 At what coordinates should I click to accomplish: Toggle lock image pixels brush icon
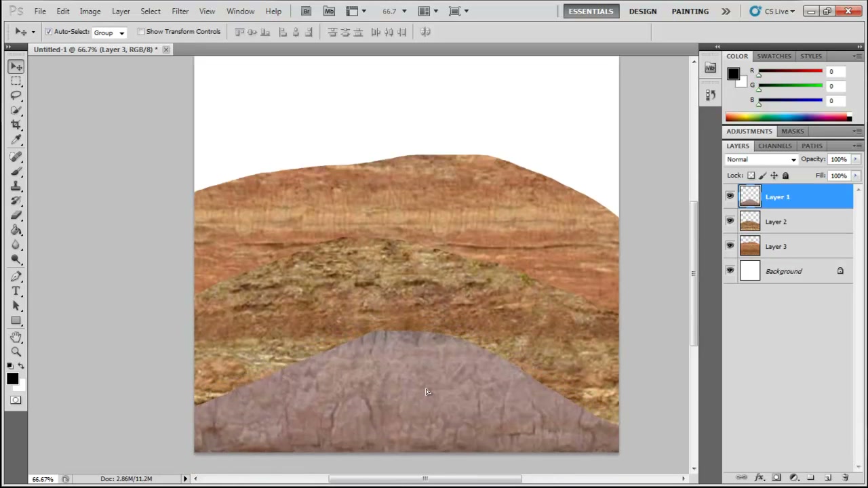tap(763, 176)
